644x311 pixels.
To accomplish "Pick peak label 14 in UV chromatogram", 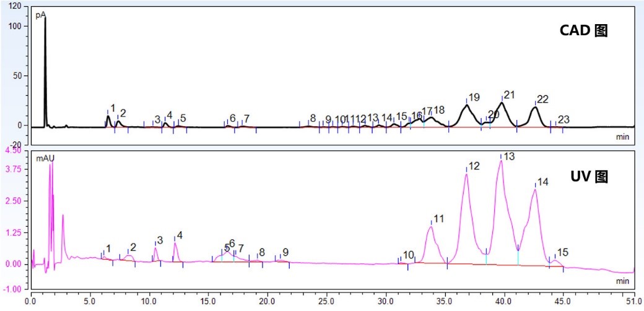I will (542, 182).
